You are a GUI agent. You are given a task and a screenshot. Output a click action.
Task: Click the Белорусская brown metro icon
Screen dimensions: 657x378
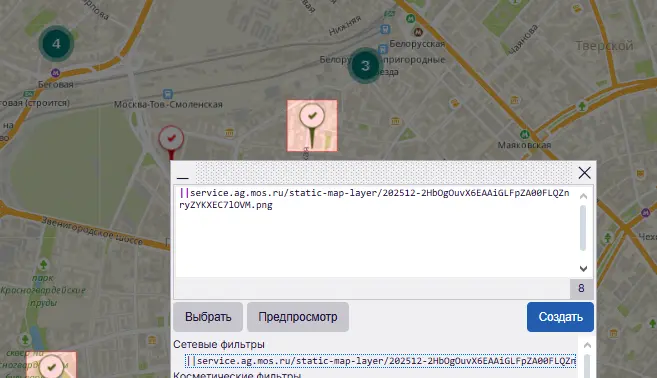click(418, 31)
